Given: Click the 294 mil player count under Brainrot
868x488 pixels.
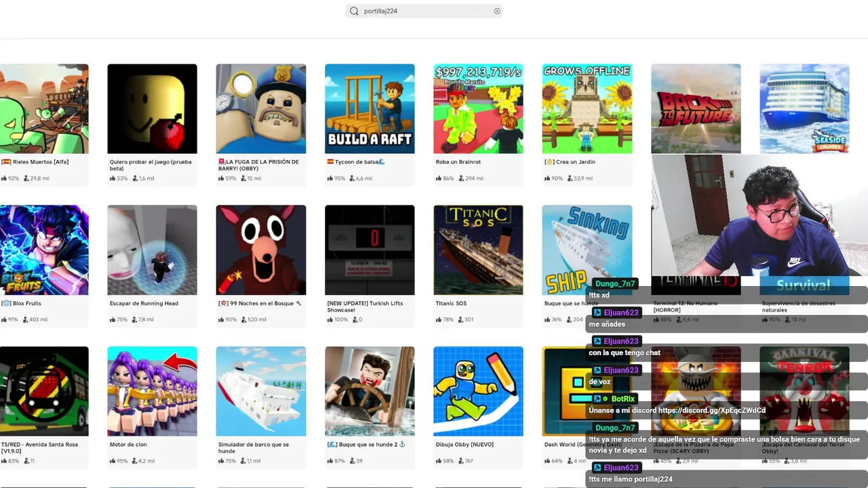Looking at the screenshot, I should [x=470, y=178].
